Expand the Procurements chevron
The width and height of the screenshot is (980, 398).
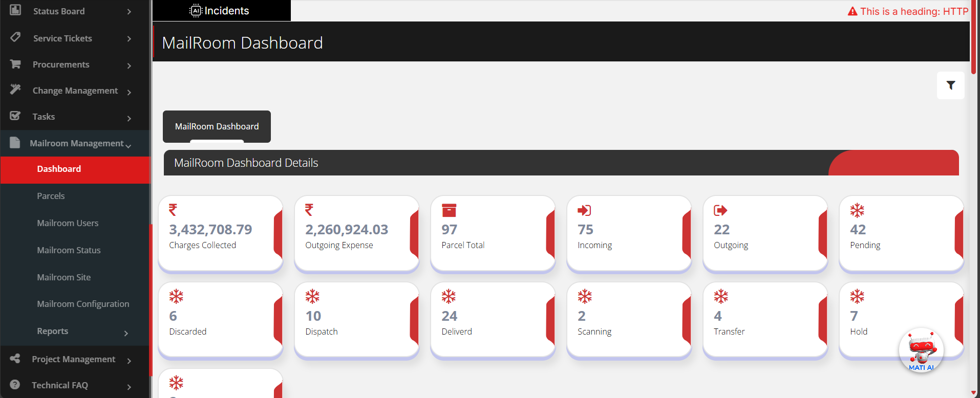[129, 65]
